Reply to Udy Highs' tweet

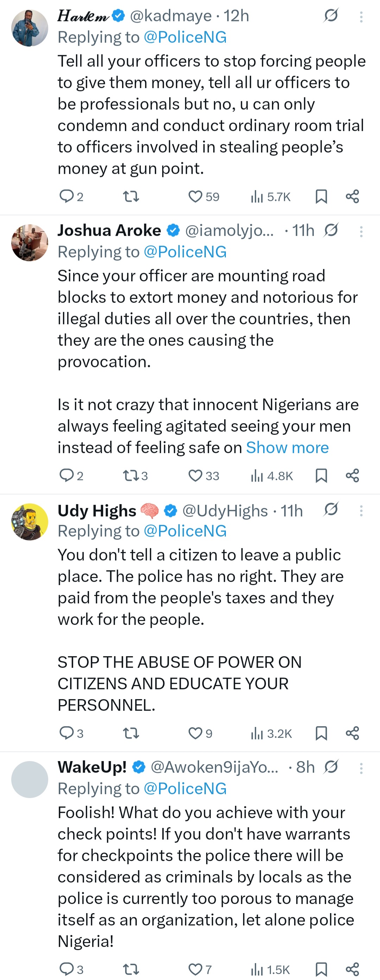pos(67,733)
